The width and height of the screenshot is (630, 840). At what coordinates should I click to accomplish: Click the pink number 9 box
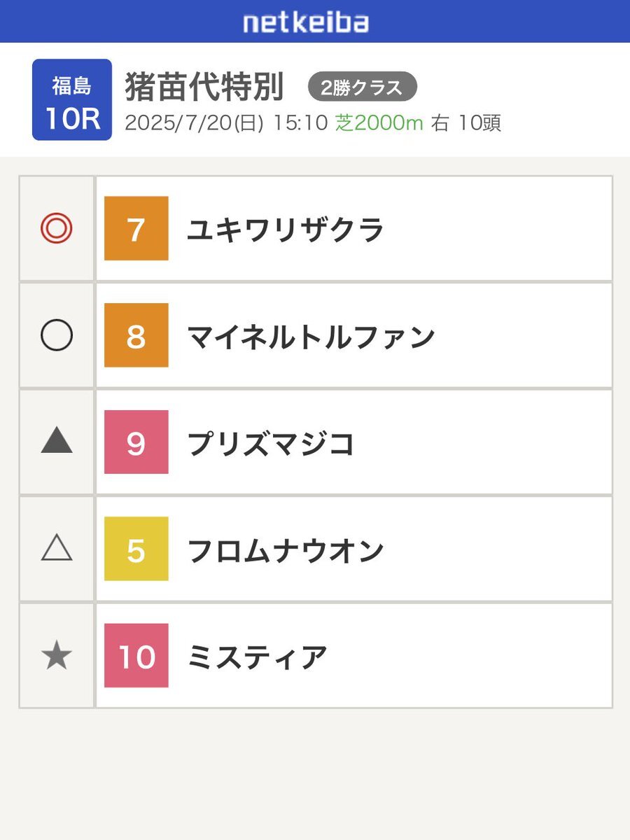click(136, 442)
